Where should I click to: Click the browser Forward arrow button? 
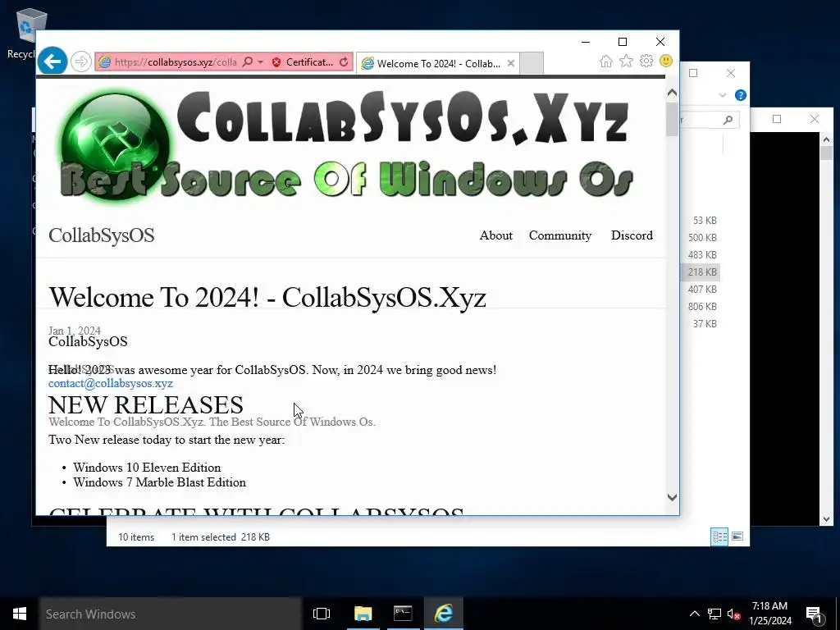[x=81, y=62]
